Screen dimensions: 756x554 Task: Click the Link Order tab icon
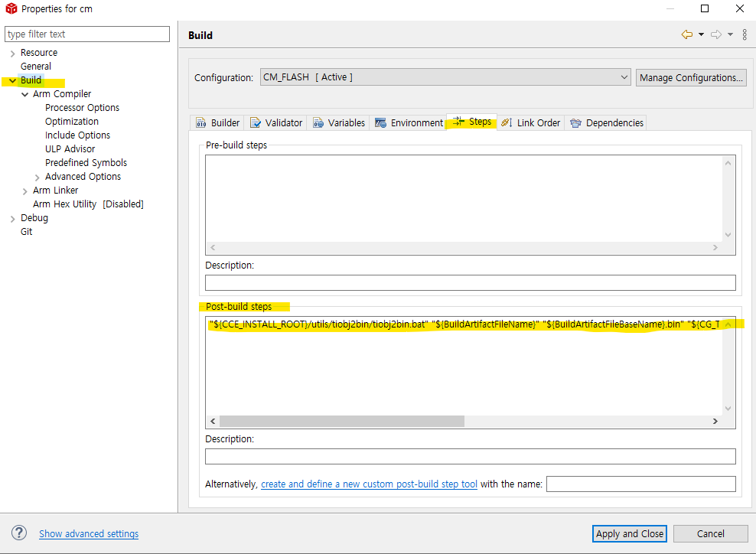click(x=507, y=123)
